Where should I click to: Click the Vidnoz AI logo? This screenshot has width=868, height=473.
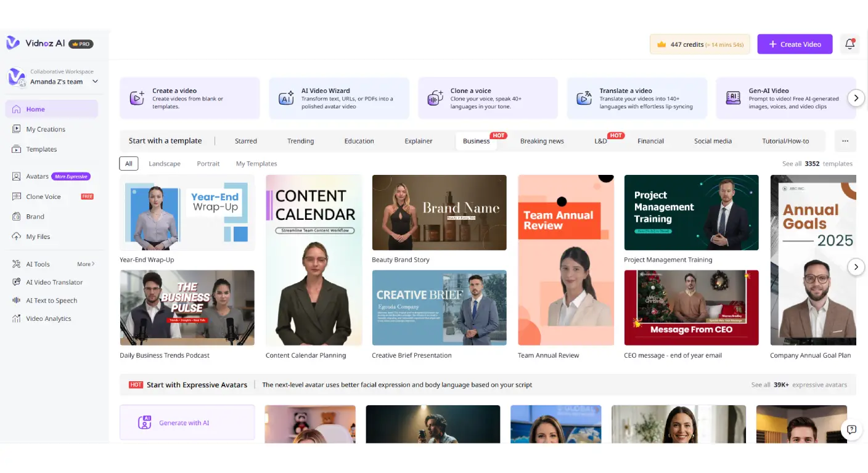pos(13,43)
